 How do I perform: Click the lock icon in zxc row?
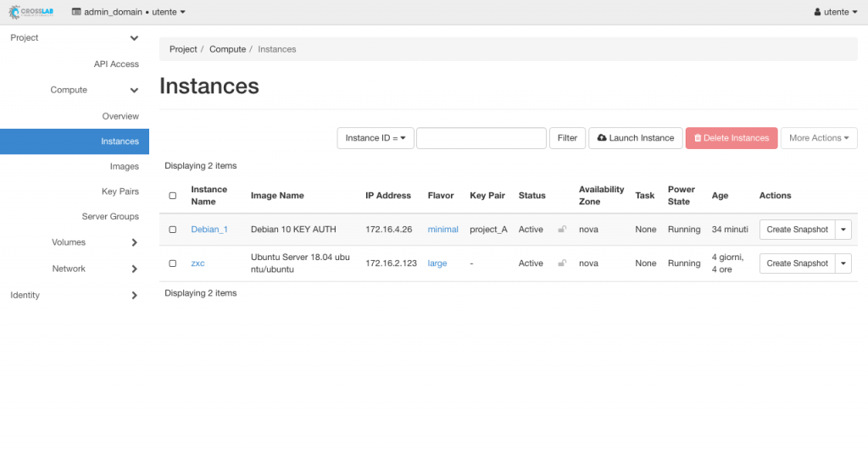[561, 264]
